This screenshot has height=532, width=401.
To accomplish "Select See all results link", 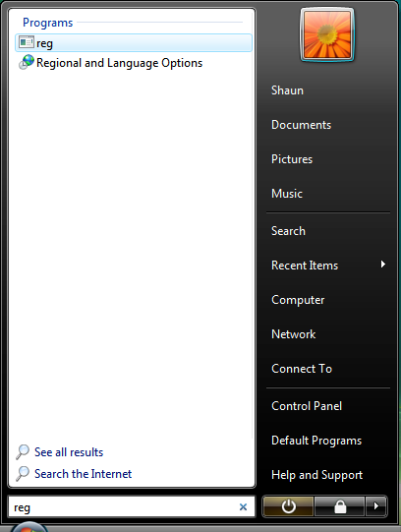I will [x=69, y=452].
